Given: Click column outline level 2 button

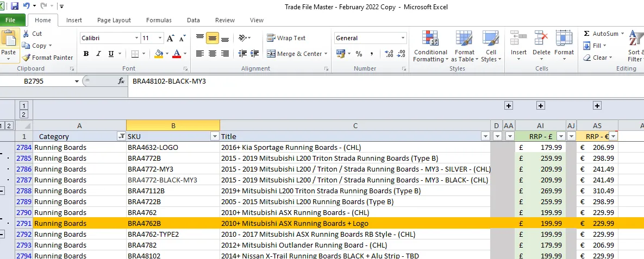Looking at the screenshot, I should point(24,115).
